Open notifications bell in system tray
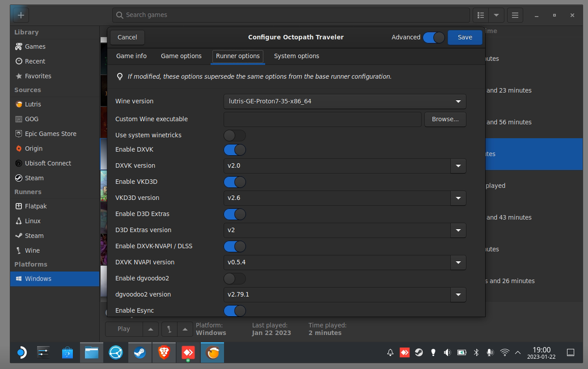This screenshot has width=588, height=369. pos(390,353)
